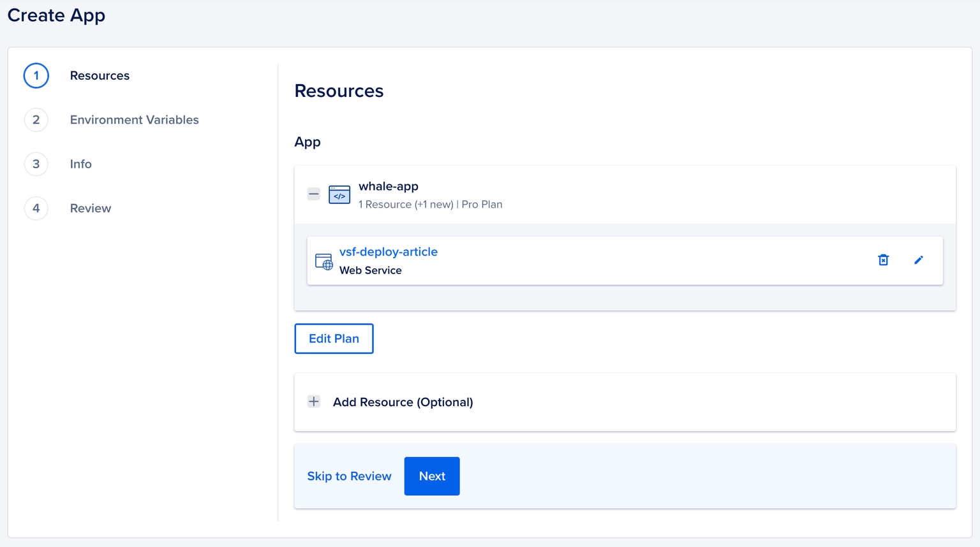Click '1 Resource (+1 new) | Pro Plan' text
The image size is (980, 547).
431,205
